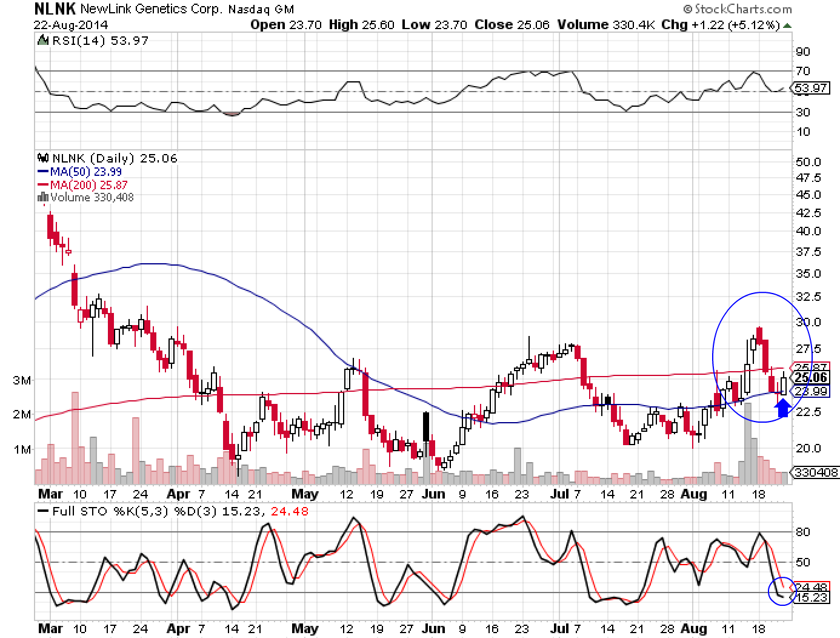Click the MA(200) 25.87 legend text
The image size is (840, 638).
[x=88, y=185]
